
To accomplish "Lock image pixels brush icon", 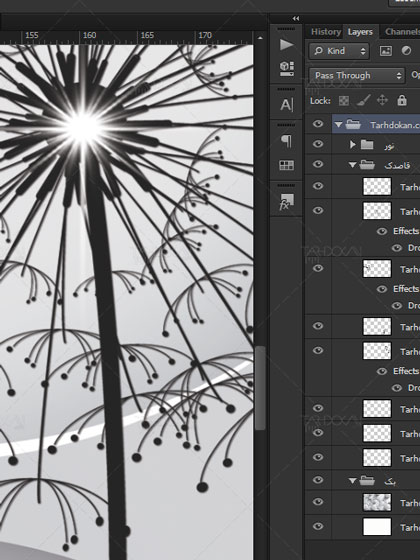I will (363, 101).
